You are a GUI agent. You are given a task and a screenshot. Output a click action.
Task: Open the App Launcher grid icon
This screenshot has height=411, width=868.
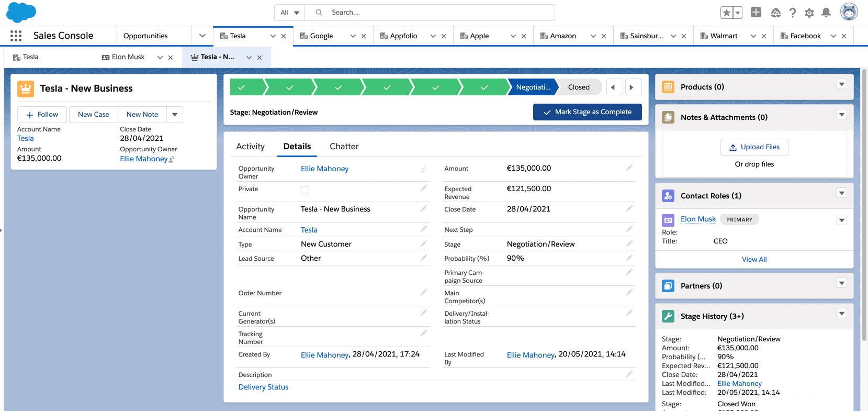(x=16, y=36)
